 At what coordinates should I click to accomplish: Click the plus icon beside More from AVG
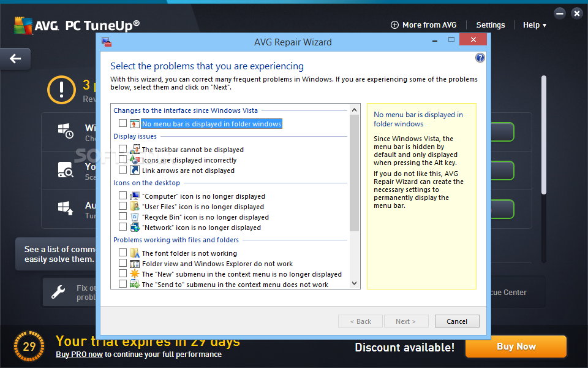394,25
